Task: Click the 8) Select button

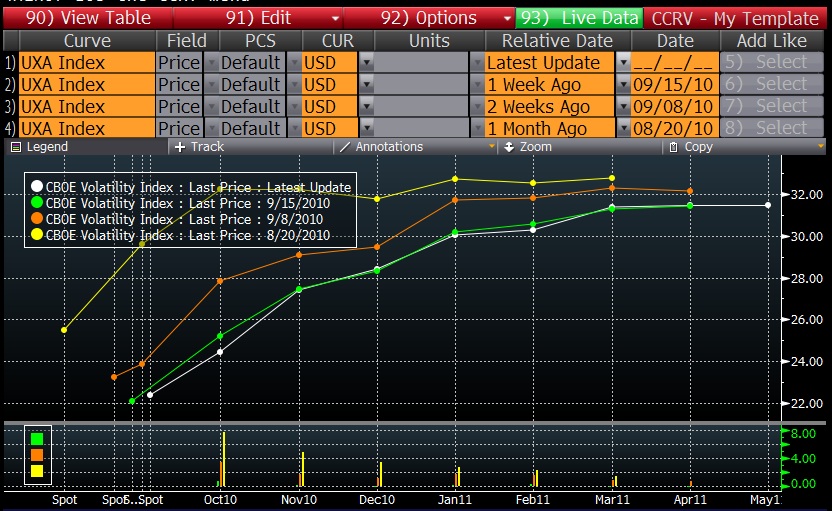Action: (772, 128)
